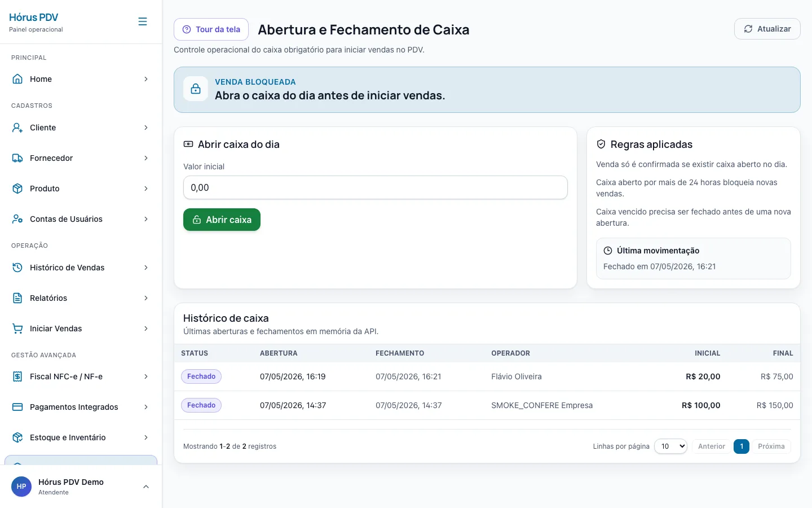Image resolution: width=812 pixels, height=508 pixels.
Task: Click the Abrir caixa button
Action: tap(222, 220)
